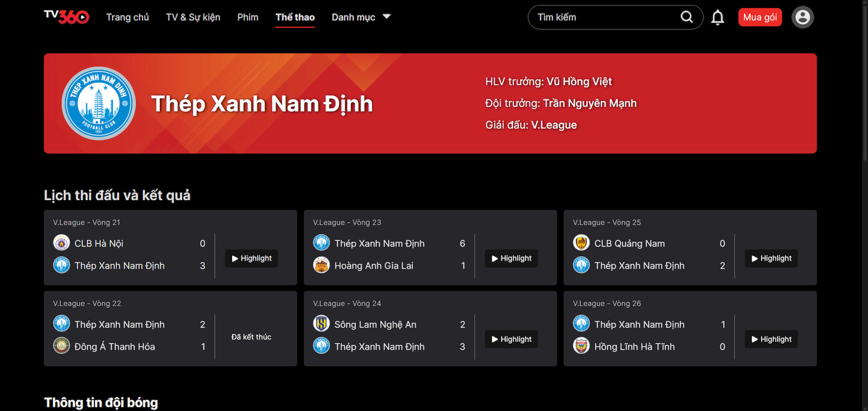Click the Thép Xanh Nam Định club crest
868x411 pixels.
tap(99, 104)
